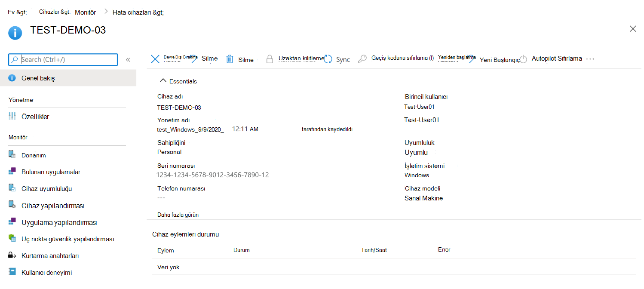Click the Daha fazla görün link
Image resolution: width=644 pixels, height=289 pixels.
pos(178,215)
